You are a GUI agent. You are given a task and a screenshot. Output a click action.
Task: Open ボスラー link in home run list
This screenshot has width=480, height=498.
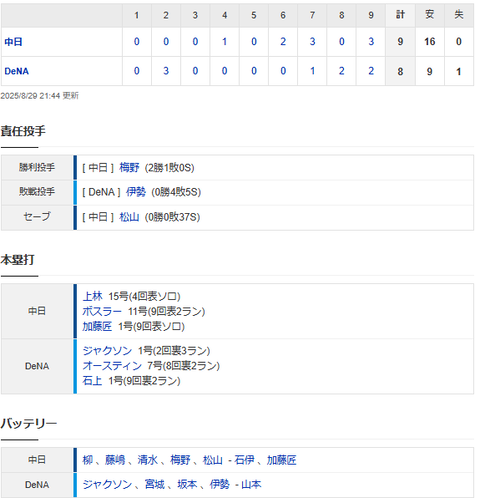pyautogui.click(x=102, y=311)
